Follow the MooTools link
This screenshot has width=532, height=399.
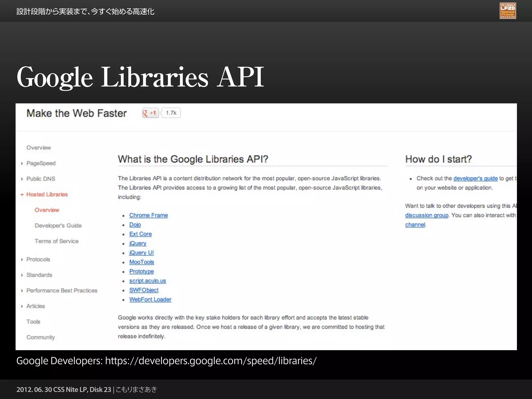(142, 262)
